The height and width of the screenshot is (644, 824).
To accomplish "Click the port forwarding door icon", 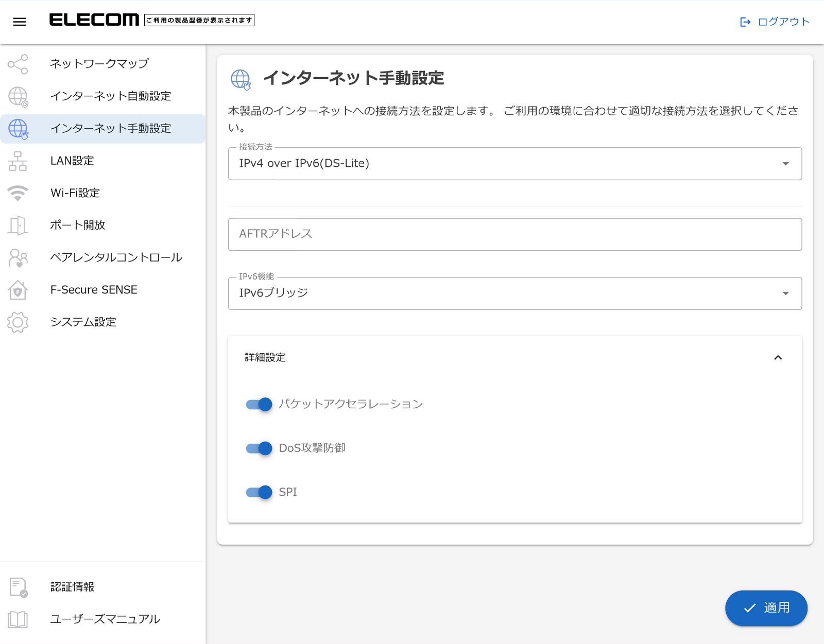I will tap(18, 225).
